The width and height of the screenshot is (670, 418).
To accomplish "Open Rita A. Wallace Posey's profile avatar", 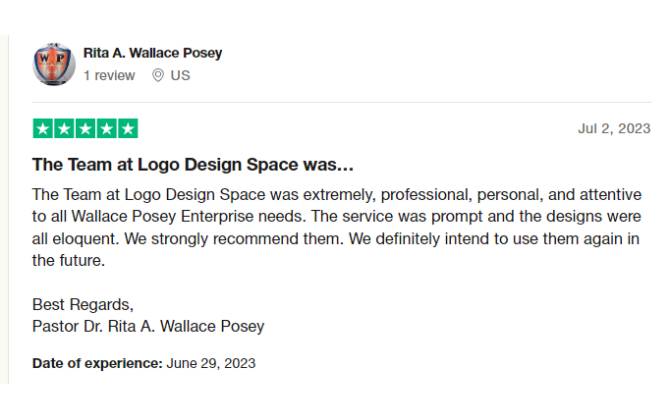I will point(54,64).
